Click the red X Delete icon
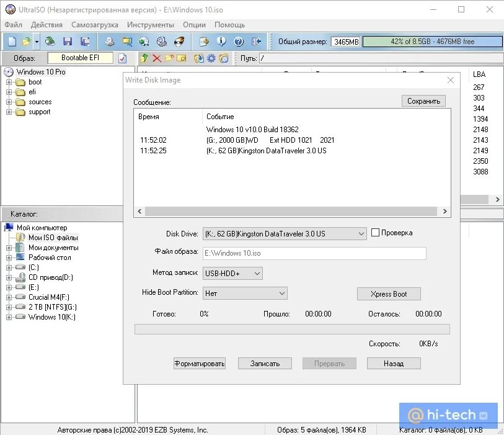Image resolution: width=504 pixels, height=435 pixels. tap(157, 58)
